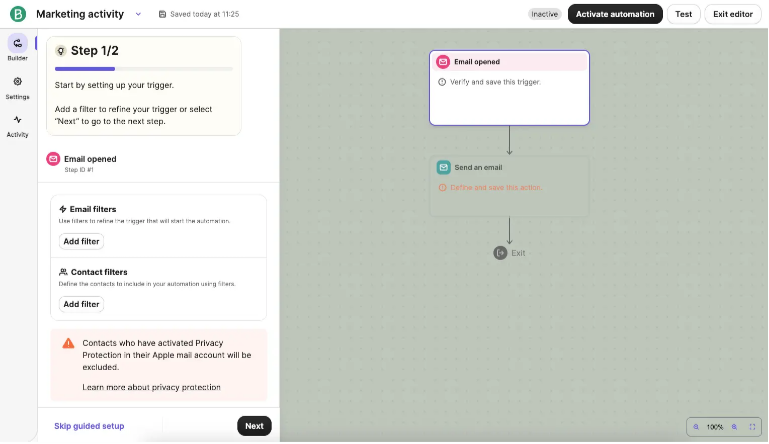769x444 pixels.
Task: Select the Send an email action node
Action: 509,185
